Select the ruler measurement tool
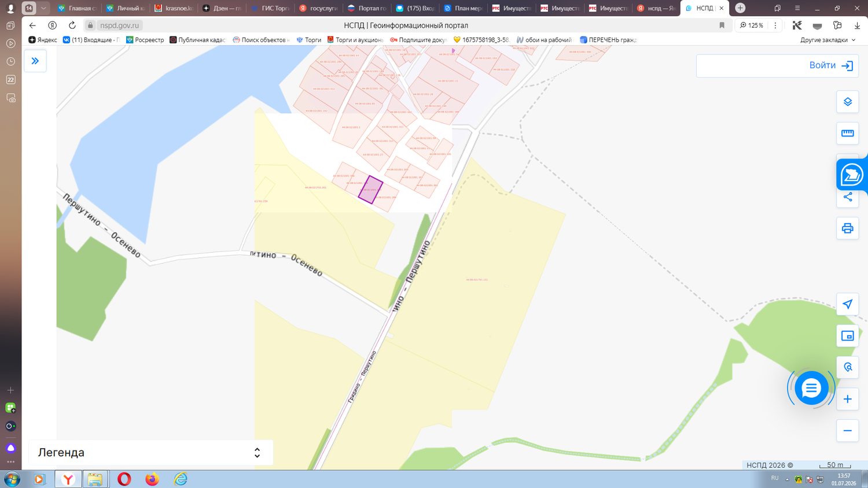 pos(847,133)
